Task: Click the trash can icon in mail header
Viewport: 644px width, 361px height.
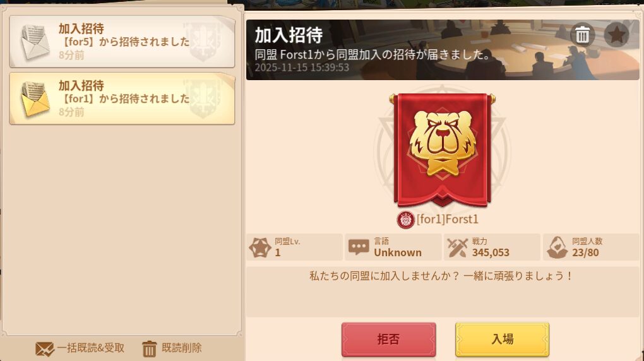Action: pos(582,35)
